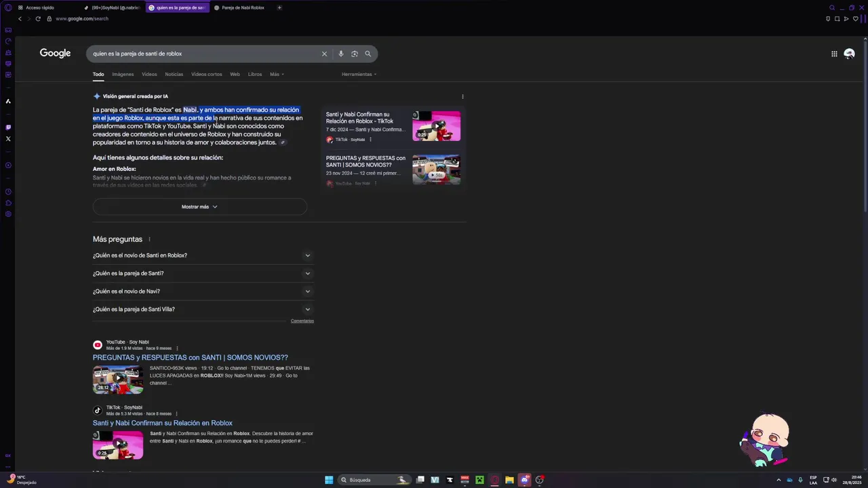Screen dimensions: 868x488
Task: Take a snapshot of the page
Action: pos(837,18)
